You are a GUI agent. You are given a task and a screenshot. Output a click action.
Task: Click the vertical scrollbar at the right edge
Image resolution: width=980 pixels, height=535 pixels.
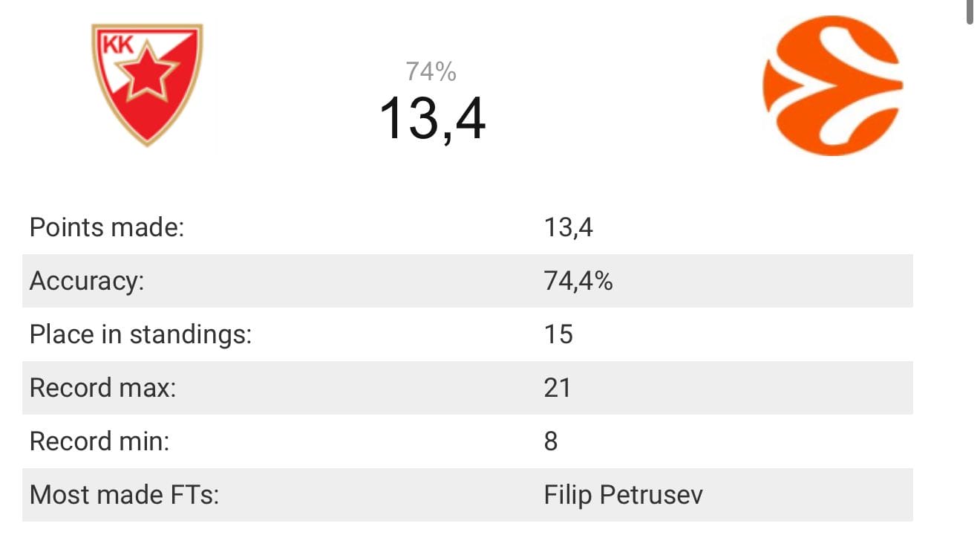coord(970,13)
